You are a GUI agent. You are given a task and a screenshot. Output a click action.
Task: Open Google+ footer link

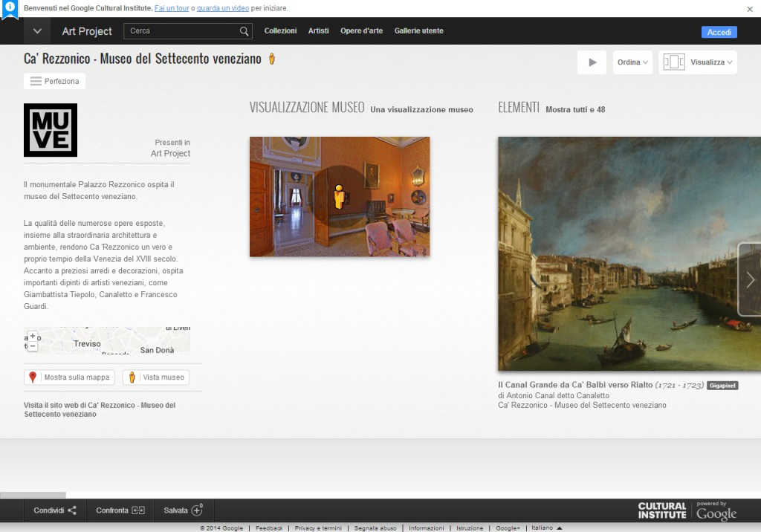508,528
